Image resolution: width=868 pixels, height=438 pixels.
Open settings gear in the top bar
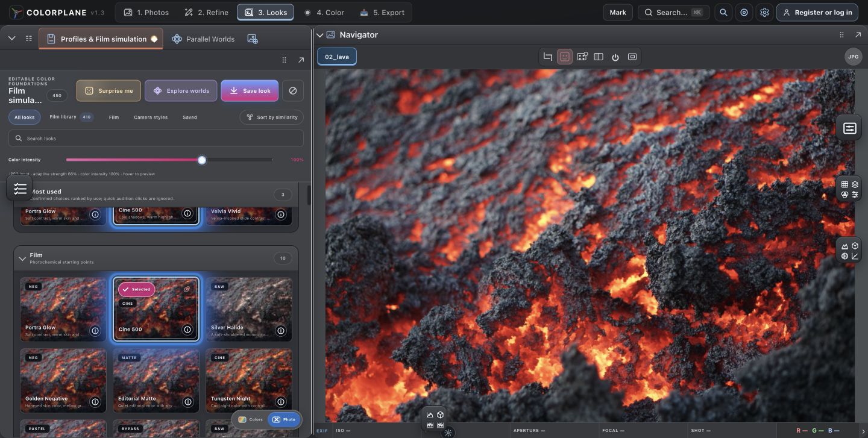pyautogui.click(x=764, y=12)
